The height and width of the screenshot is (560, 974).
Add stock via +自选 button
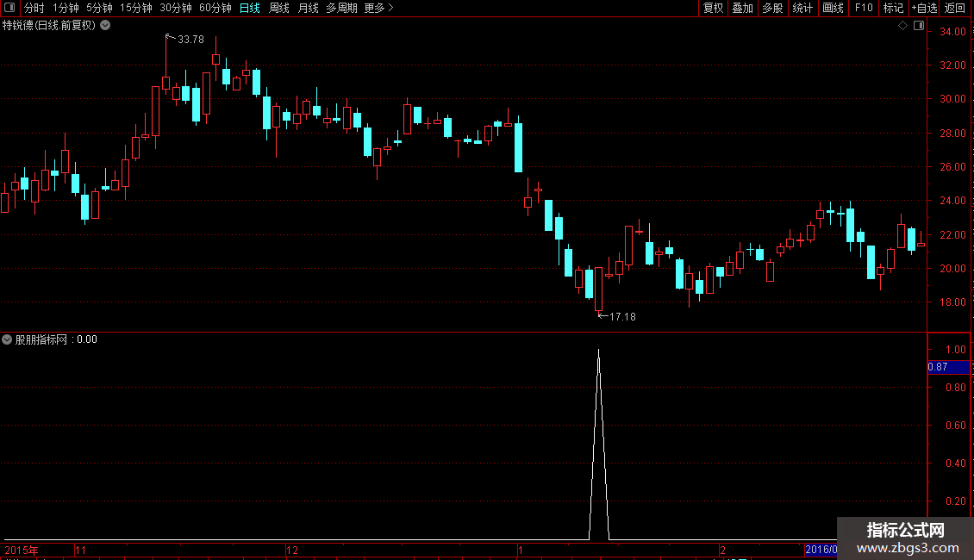click(924, 8)
